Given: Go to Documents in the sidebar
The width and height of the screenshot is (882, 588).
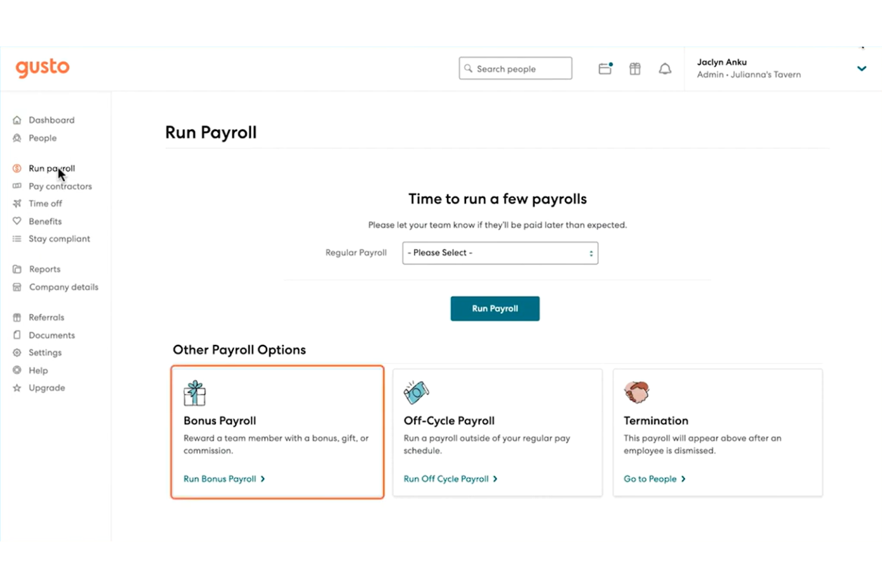Looking at the screenshot, I should pos(52,335).
